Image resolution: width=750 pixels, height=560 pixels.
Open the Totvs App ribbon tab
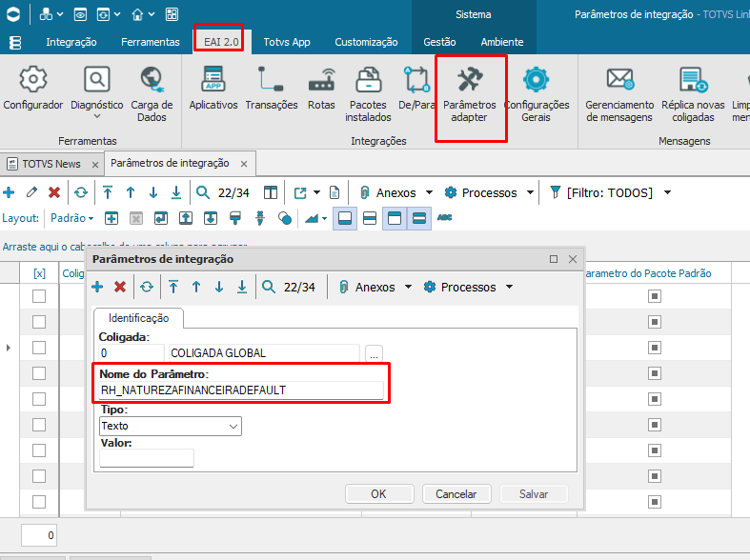287,42
